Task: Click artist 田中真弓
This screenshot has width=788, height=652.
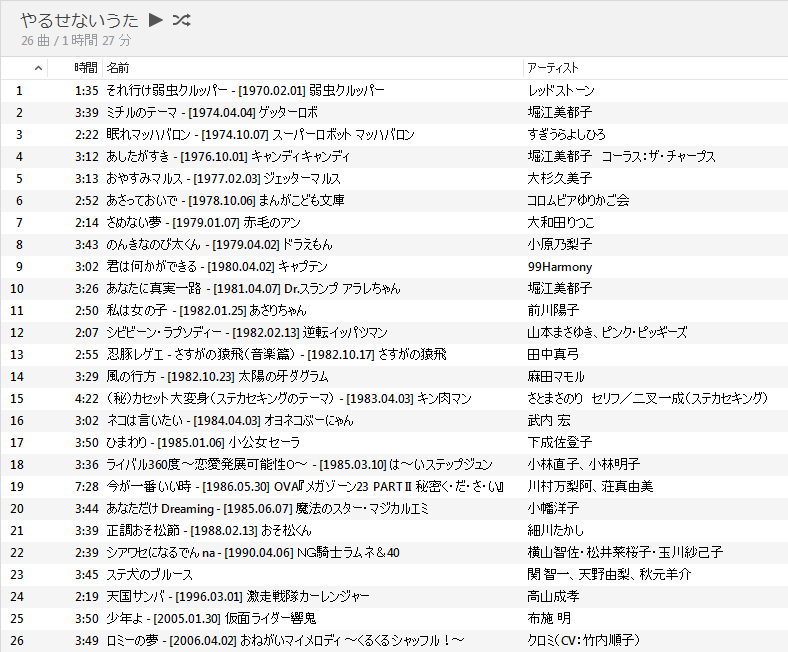Action: 553,354
